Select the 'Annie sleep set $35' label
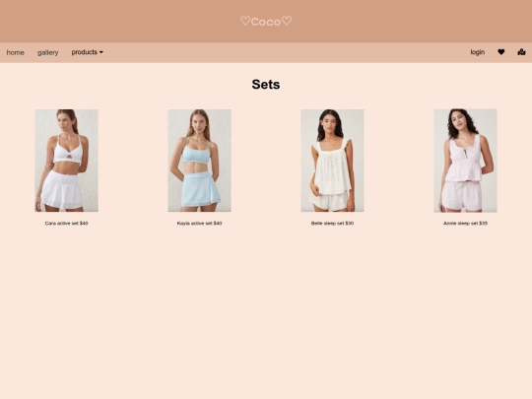This screenshot has width=532, height=399. tap(465, 224)
